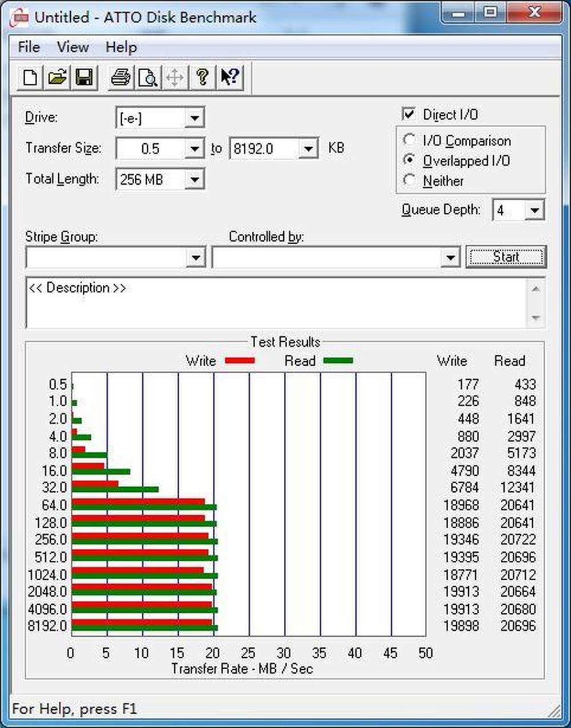Viewport: 571px width, 728px height.
Task: Expand the Controlled by combo box
Action: (451, 257)
